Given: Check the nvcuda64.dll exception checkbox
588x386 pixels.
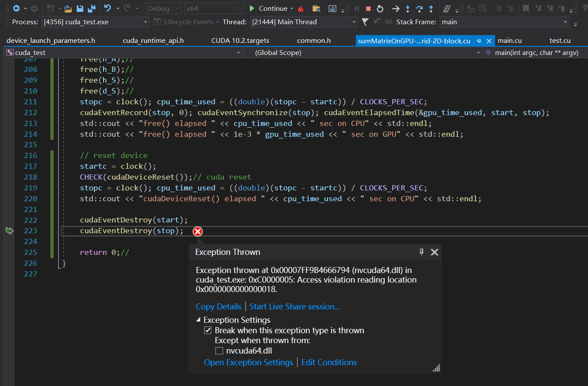Looking at the screenshot, I should 219,351.
